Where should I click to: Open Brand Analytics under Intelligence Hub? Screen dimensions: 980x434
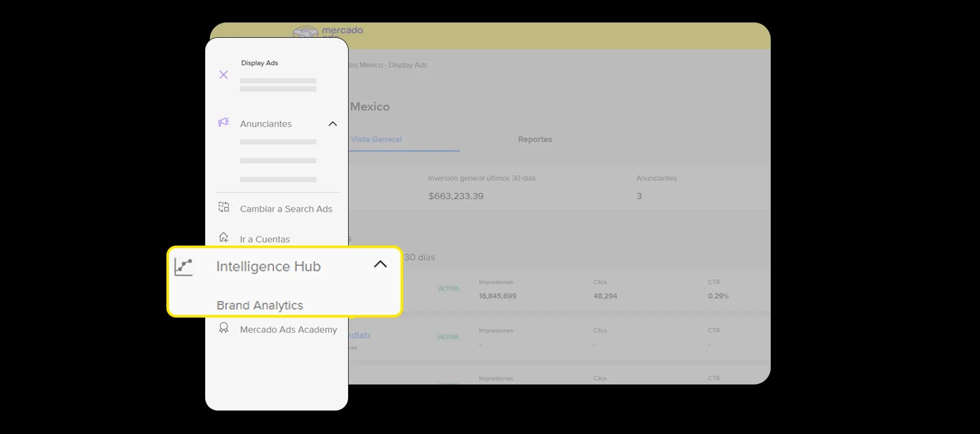point(260,305)
